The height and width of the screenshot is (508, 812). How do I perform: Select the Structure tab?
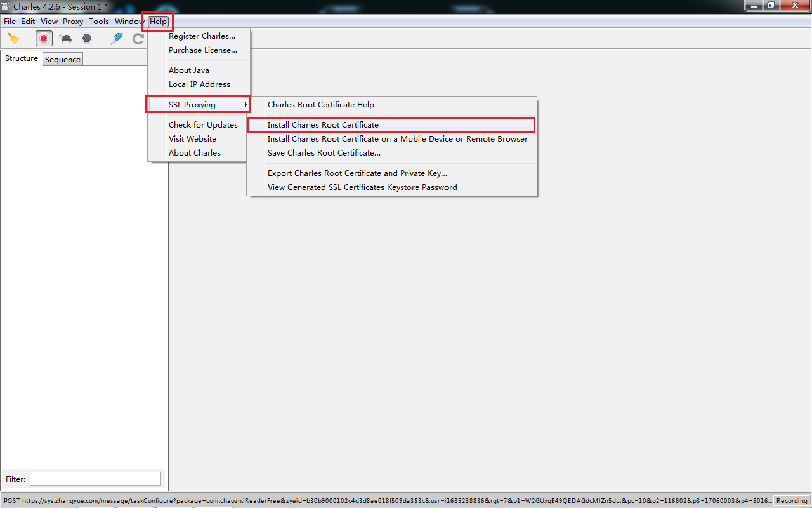click(x=22, y=58)
